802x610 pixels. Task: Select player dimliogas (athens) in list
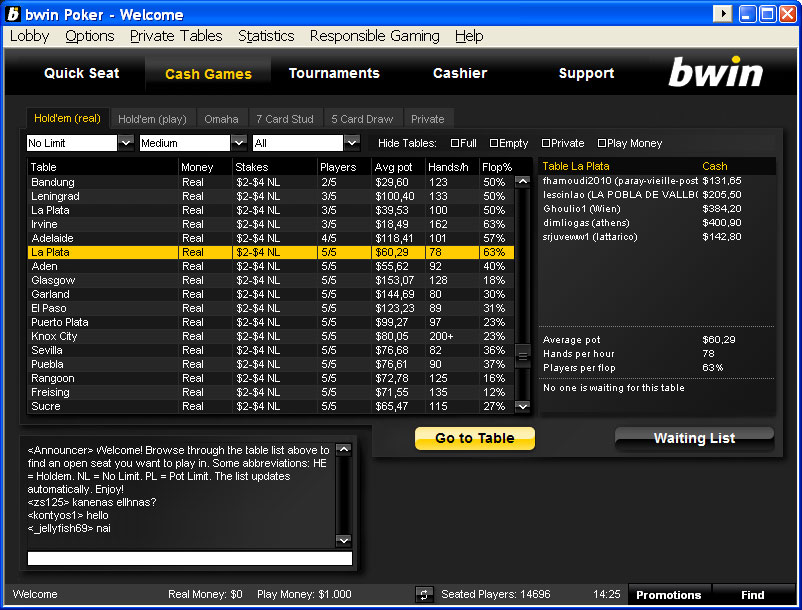point(657,223)
